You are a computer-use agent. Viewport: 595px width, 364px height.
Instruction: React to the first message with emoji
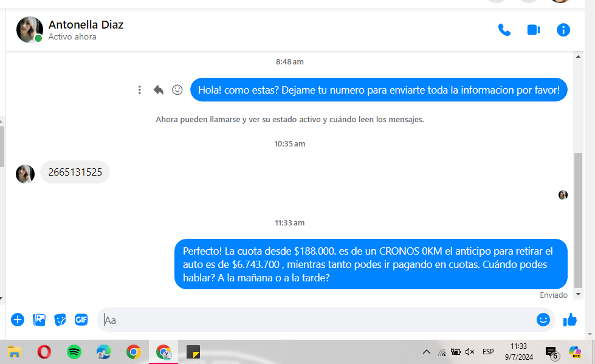click(x=177, y=90)
